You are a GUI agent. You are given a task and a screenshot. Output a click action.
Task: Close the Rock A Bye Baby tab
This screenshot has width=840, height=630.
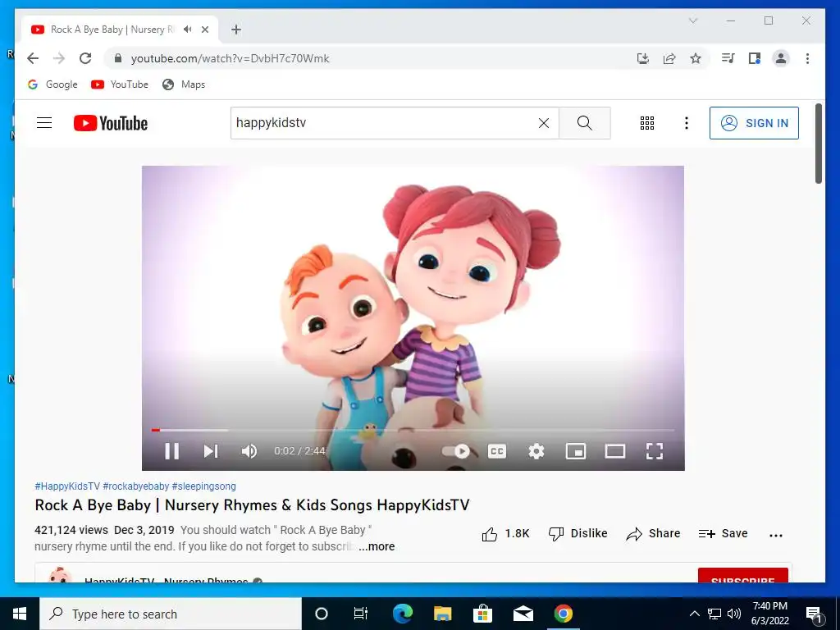click(x=204, y=30)
